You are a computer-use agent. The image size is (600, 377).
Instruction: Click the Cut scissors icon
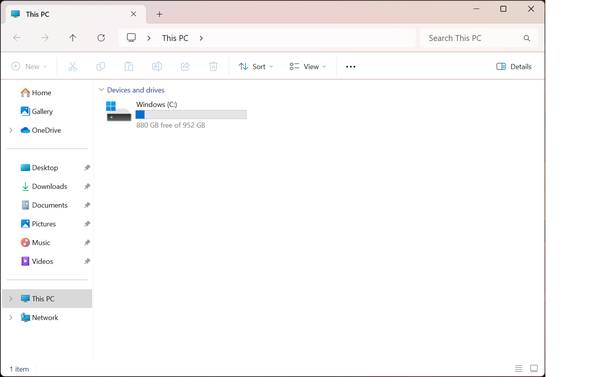(x=72, y=66)
